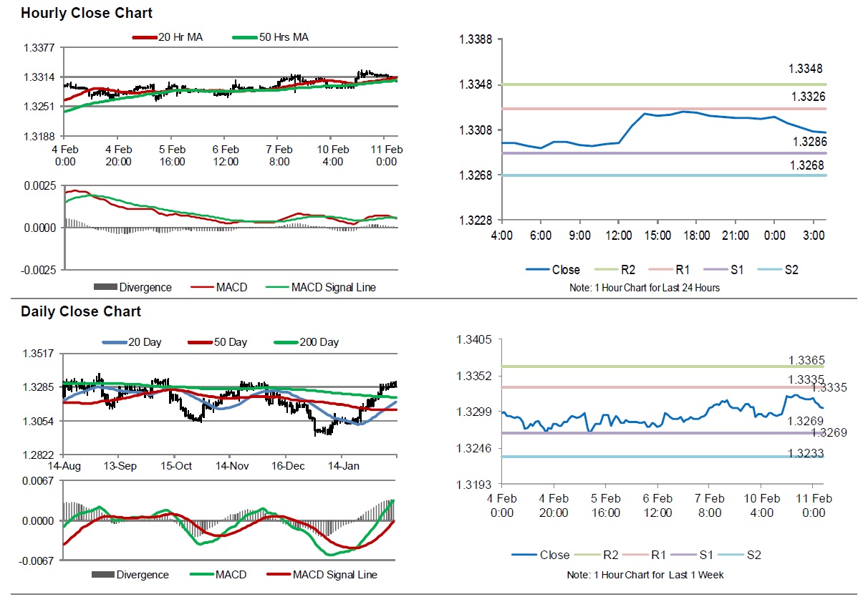This screenshot has height=597, width=868.
Task: Click the 1.3054 y-axis label
Action: (40, 421)
